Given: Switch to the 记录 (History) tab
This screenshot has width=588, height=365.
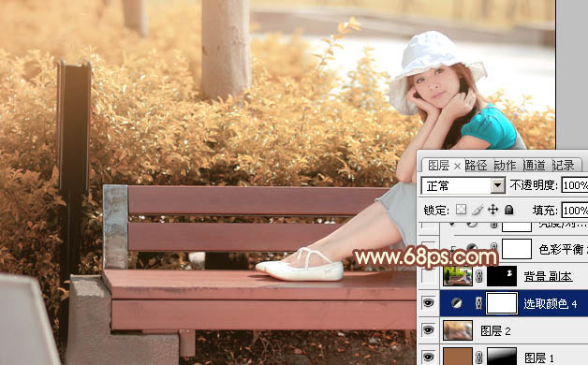Looking at the screenshot, I should (x=564, y=166).
